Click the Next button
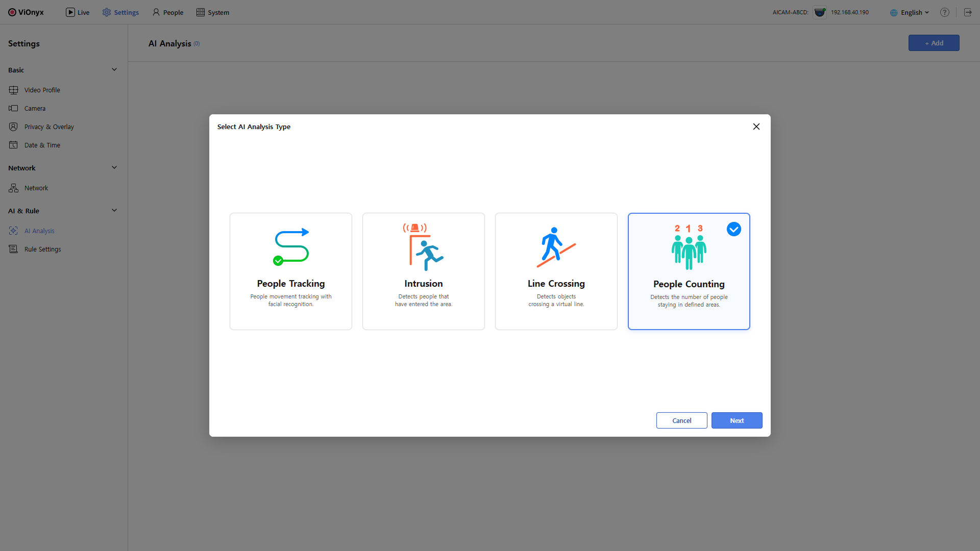 pos(737,420)
